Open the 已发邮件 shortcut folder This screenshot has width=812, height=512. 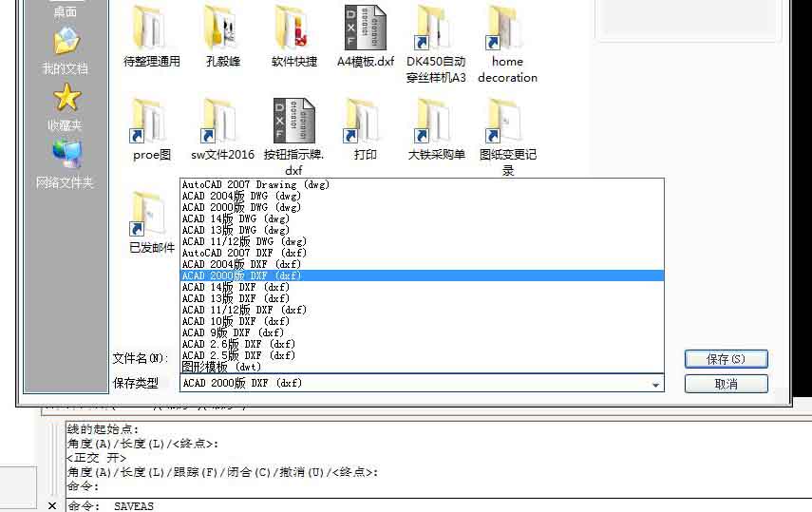[151, 217]
